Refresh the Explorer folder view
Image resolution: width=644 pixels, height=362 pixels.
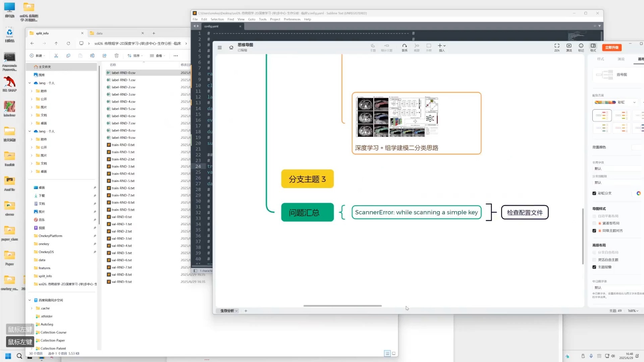pos(68,43)
